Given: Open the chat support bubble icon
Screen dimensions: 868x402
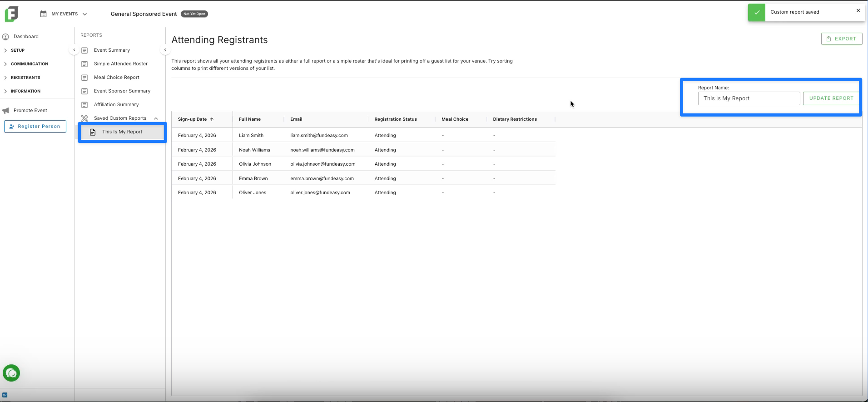Looking at the screenshot, I should (x=11, y=373).
